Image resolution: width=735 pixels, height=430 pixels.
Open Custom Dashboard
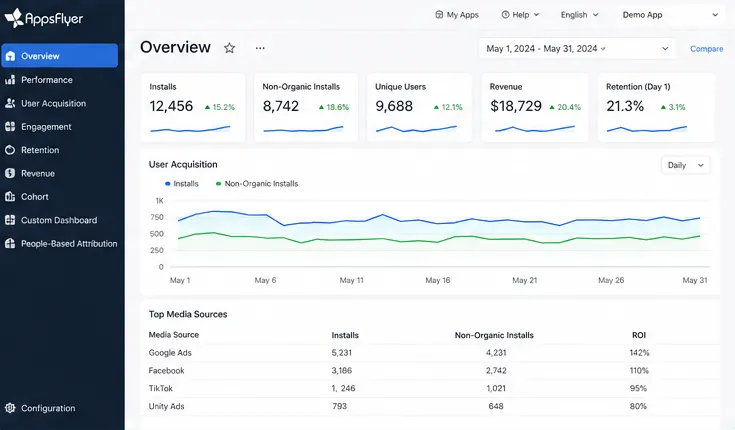tap(60, 220)
